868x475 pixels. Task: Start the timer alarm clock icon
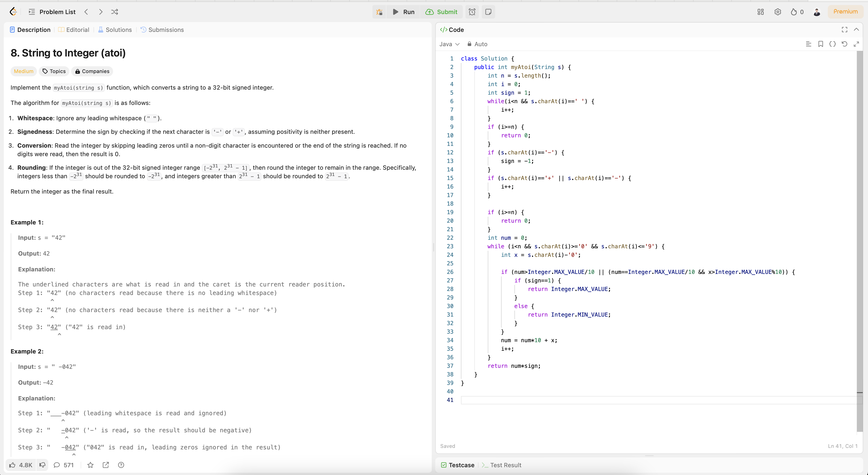tap(472, 12)
